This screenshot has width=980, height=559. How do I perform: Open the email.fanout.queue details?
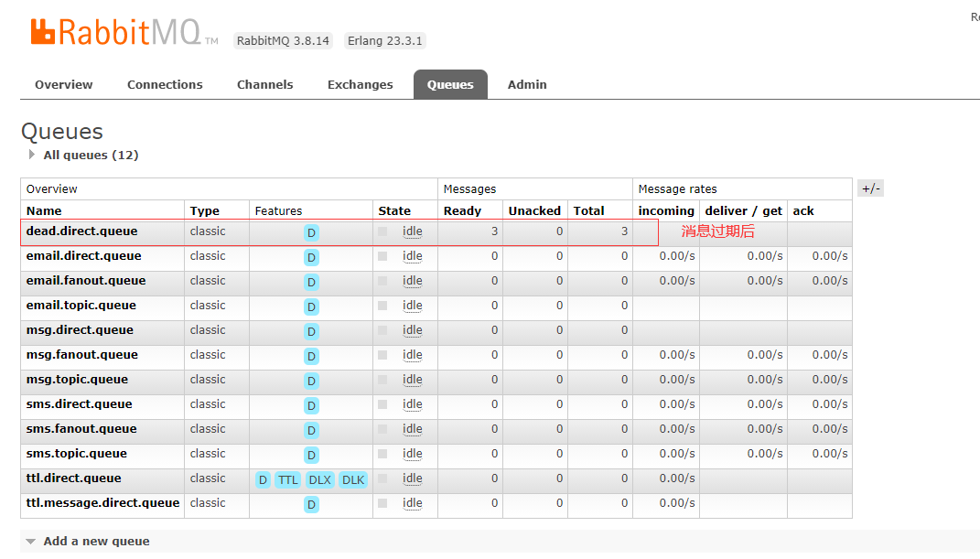point(86,281)
